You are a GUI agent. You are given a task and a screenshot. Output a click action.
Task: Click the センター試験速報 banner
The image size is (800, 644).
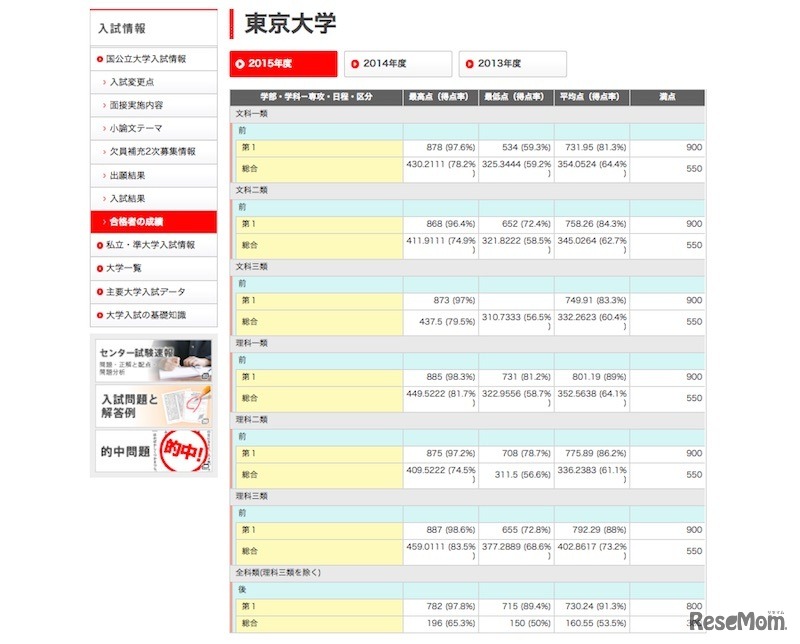coord(154,360)
